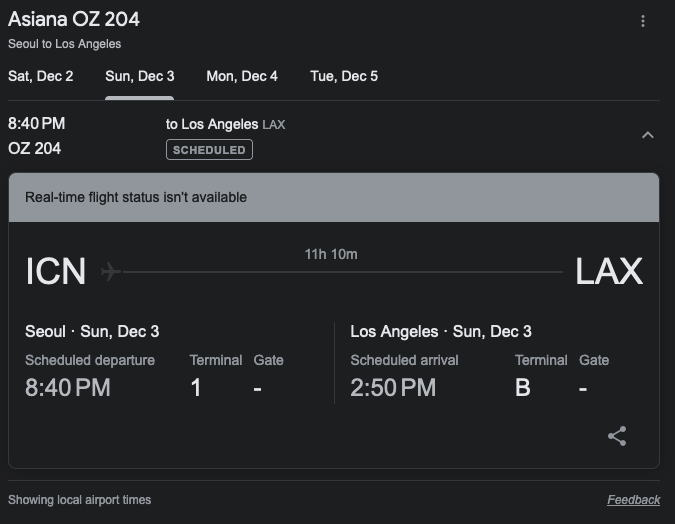
Task: Click the ICN airport code
Action: pos(56,271)
